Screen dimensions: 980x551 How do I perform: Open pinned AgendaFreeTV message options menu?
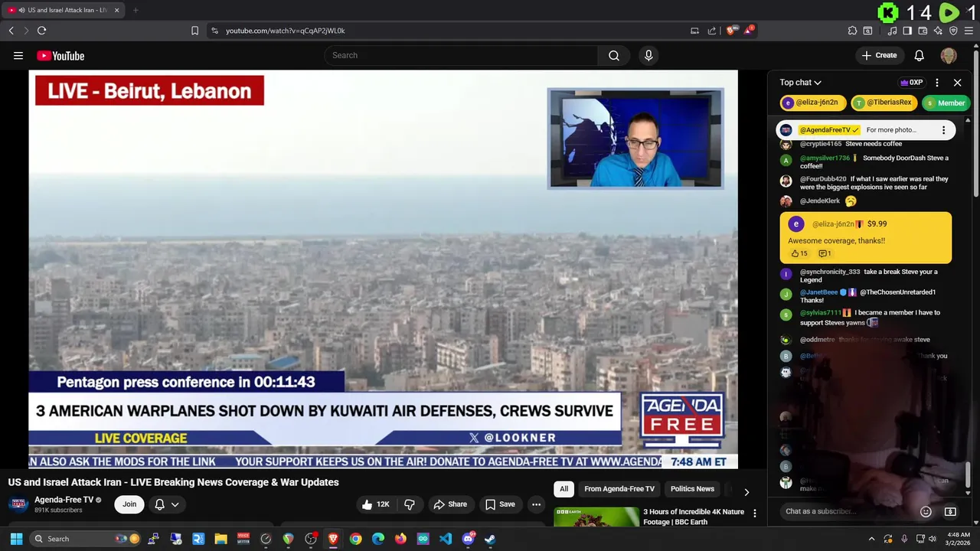tap(943, 130)
